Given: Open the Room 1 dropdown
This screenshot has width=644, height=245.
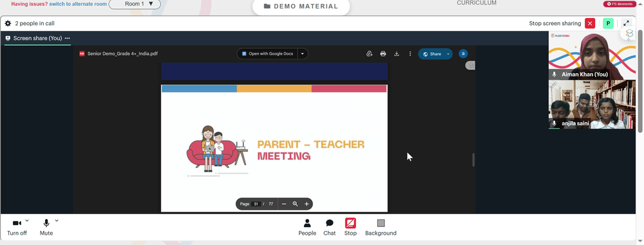Looking at the screenshot, I should [x=135, y=4].
